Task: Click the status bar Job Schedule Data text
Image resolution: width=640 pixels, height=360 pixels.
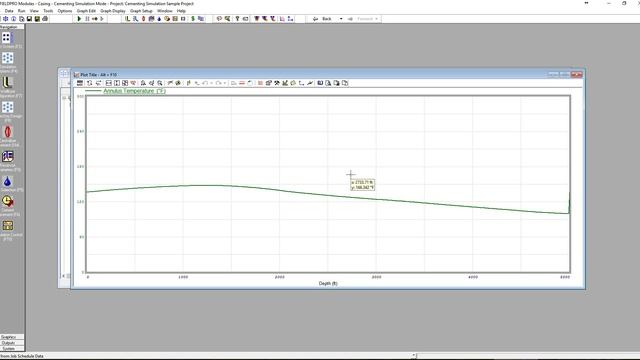Action: [22, 356]
